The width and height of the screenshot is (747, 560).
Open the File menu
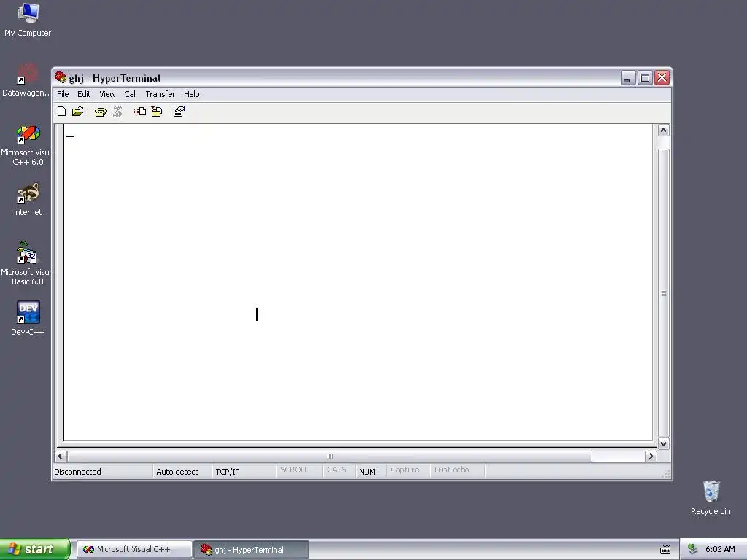(x=63, y=94)
